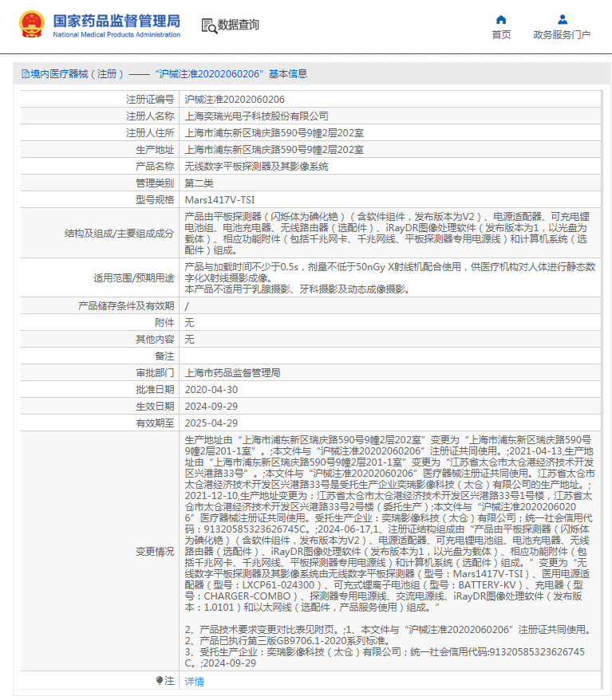The height and width of the screenshot is (700, 612).
Task: Click the 数据查询 search document icon
Action: pos(208,26)
